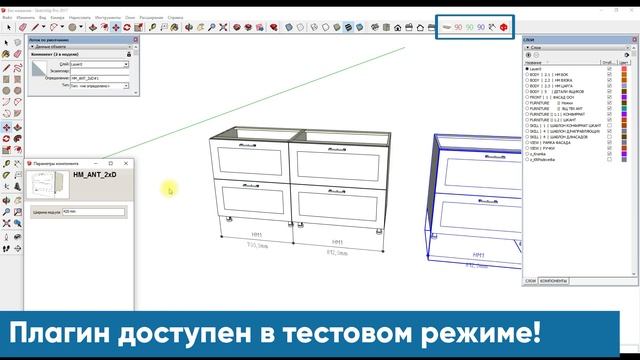The width and height of the screenshot is (640, 360).
Task: Toggle visibility of FRONT 1 layer
Action: click(x=609, y=98)
